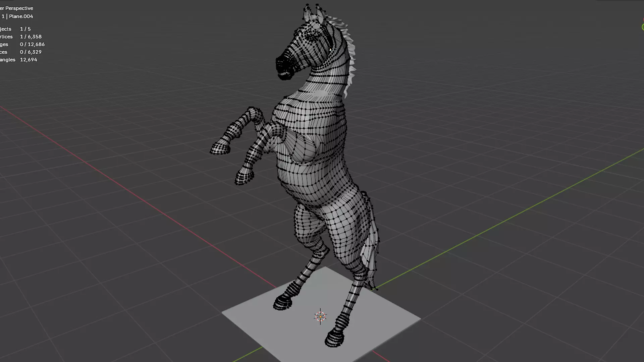644x362 pixels.
Task: Click the triangles count '12,694'
Action: pos(29,60)
